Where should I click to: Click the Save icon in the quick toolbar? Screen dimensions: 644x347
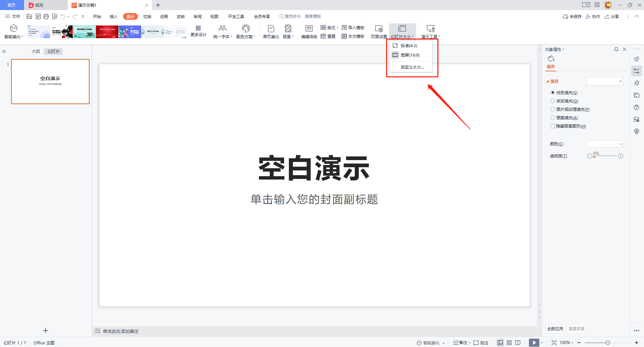[29, 16]
